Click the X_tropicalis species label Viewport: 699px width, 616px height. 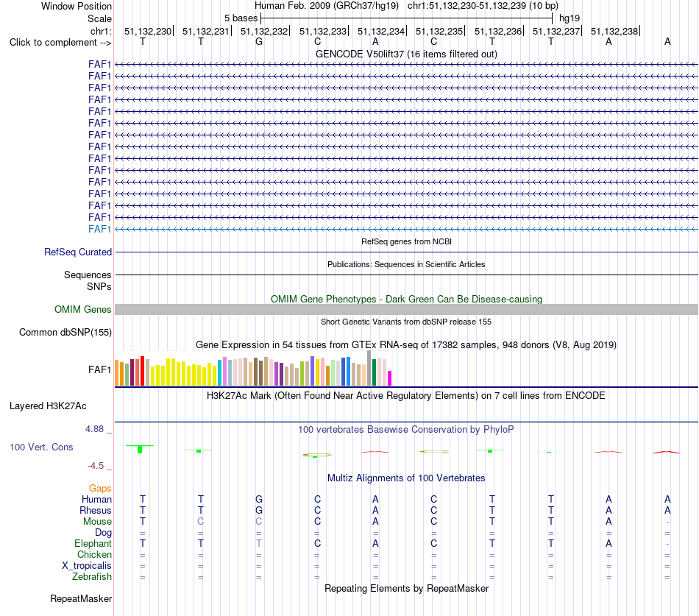87,566
